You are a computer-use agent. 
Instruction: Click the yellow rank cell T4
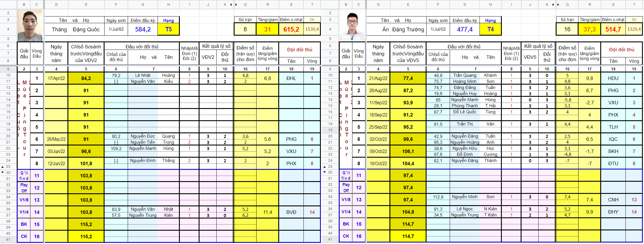(491, 30)
